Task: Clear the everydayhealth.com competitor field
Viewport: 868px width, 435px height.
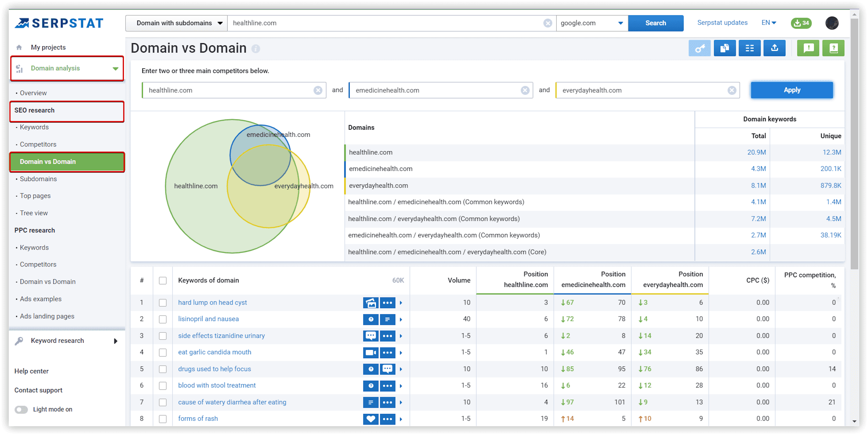Action: click(731, 90)
